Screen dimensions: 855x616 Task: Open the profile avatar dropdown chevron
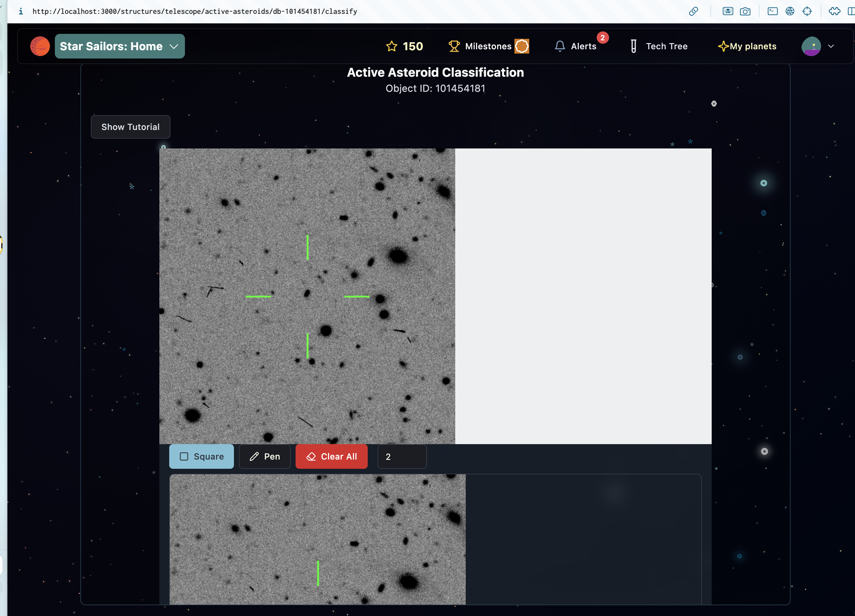click(x=831, y=46)
